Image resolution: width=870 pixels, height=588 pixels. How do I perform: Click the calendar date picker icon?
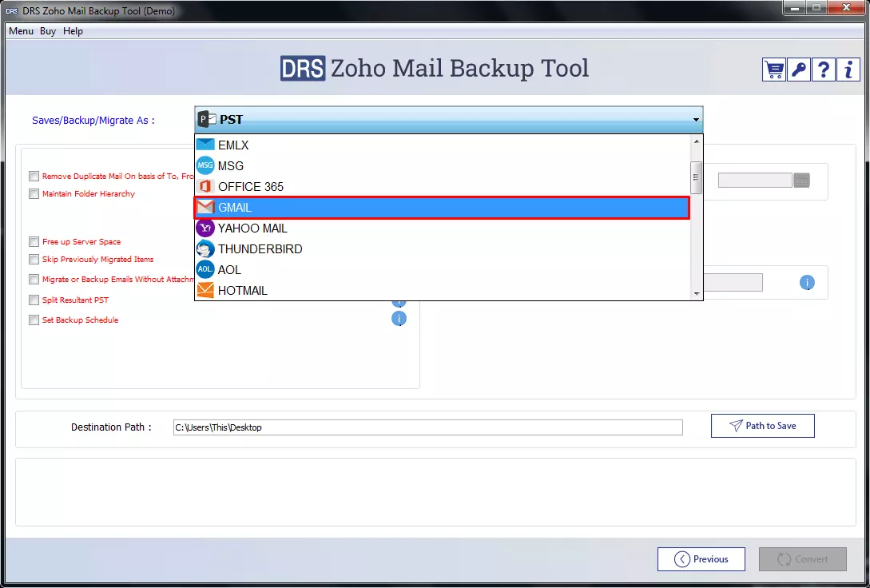(x=802, y=181)
